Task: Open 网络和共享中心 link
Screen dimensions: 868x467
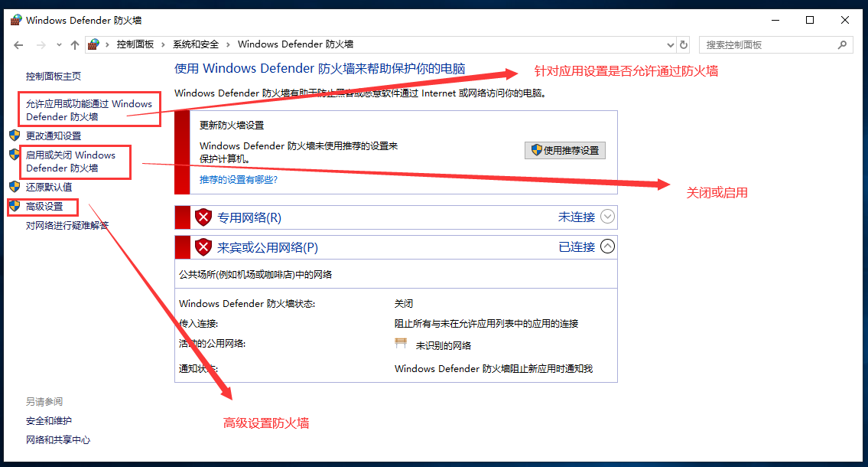Action: (57, 440)
